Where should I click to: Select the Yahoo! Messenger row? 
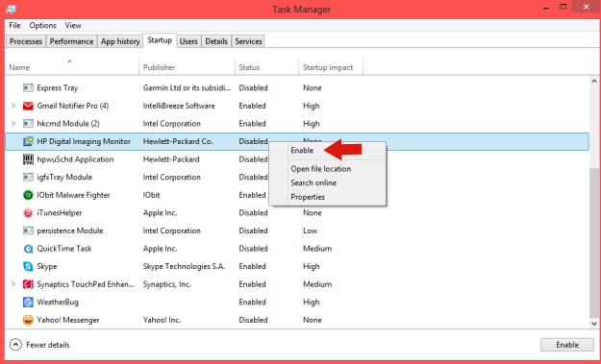297,320
